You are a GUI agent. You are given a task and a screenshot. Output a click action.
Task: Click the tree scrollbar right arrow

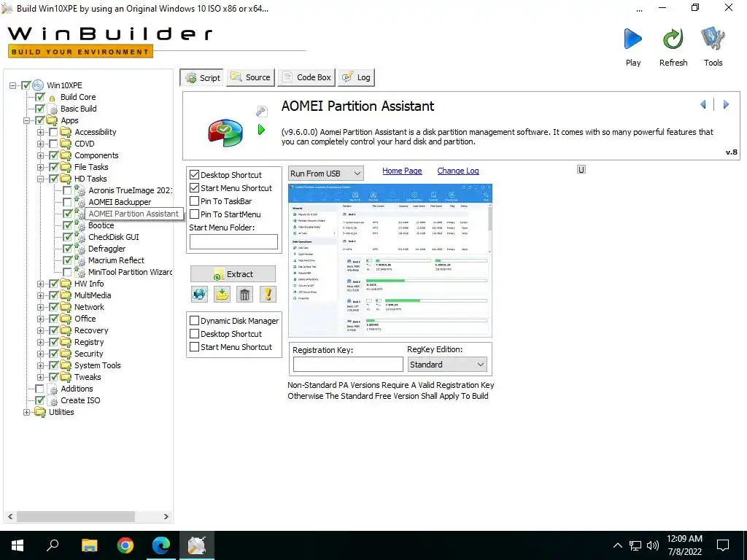pyautogui.click(x=166, y=516)
